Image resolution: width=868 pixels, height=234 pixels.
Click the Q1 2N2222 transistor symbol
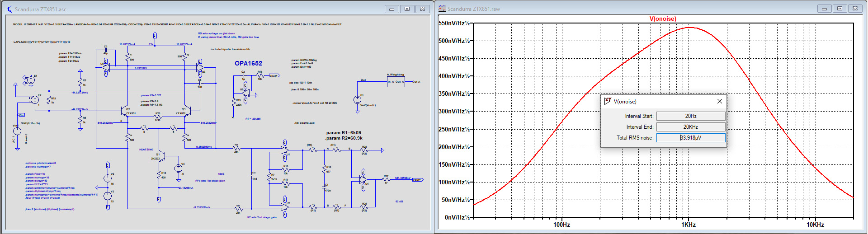coord(162,156)
